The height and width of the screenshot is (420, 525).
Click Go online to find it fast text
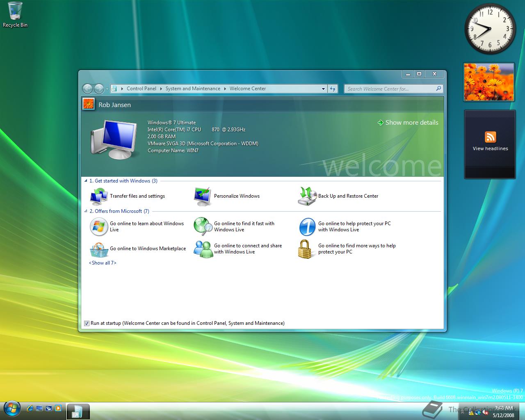coord(244,226)
